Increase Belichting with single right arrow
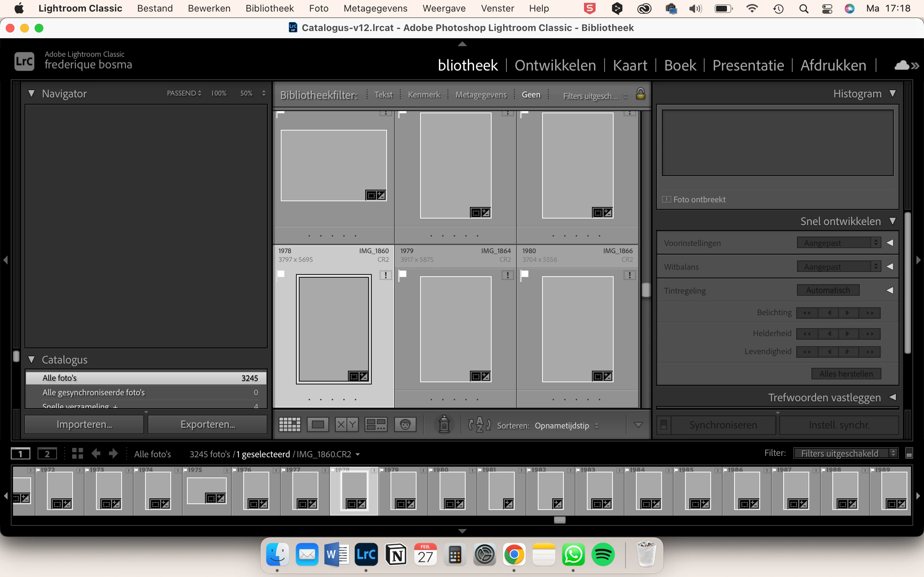 [x=848, y=313]
